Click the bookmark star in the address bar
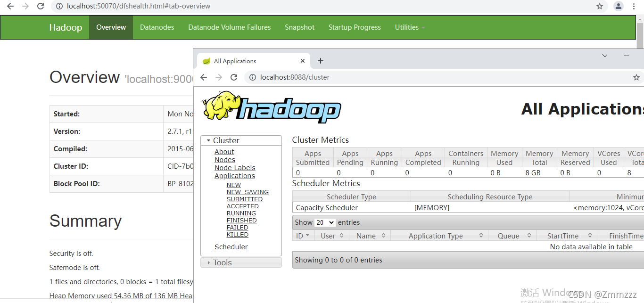Screen dimensions: 644x303 point(599,6)
